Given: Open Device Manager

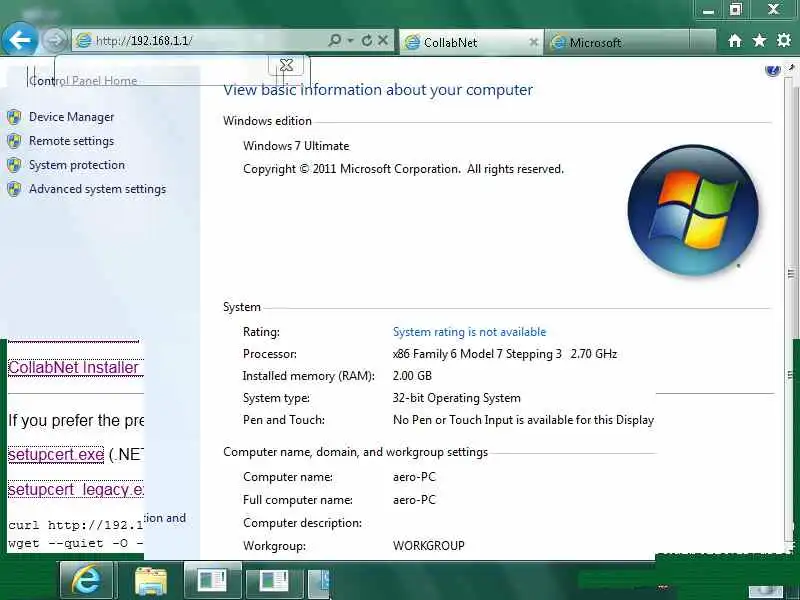Looking at the screenshot, I should coord(71,117).
